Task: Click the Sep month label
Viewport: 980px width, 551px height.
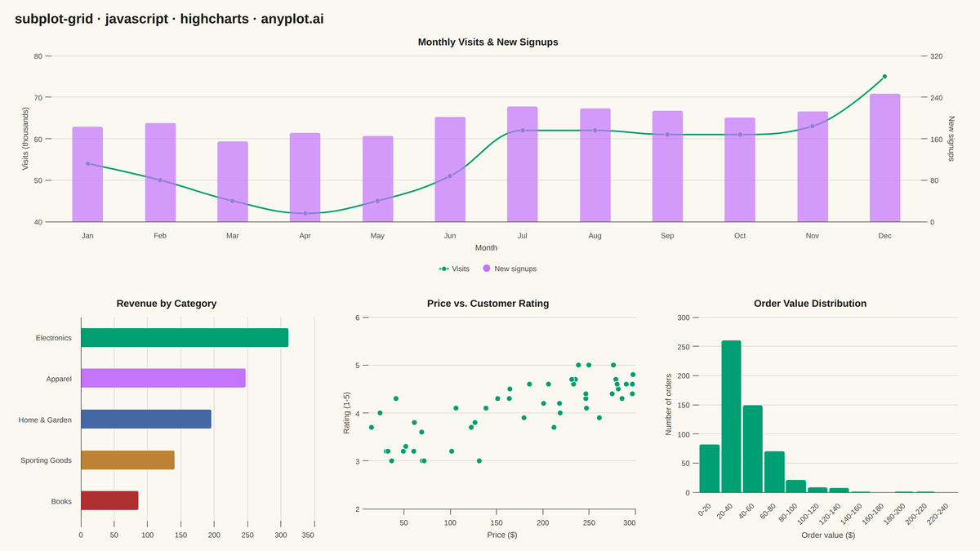Action: coord(667,236)
